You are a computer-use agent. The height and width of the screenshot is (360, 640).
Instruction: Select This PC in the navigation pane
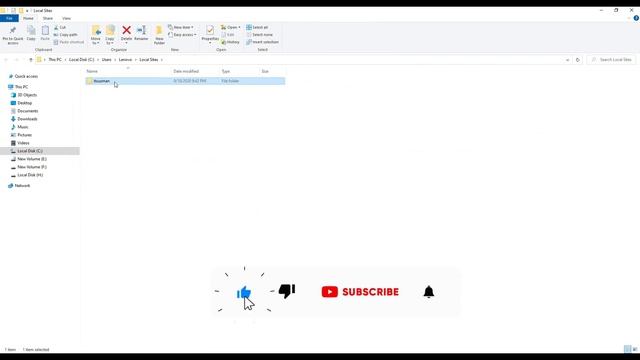pos(21,87)
